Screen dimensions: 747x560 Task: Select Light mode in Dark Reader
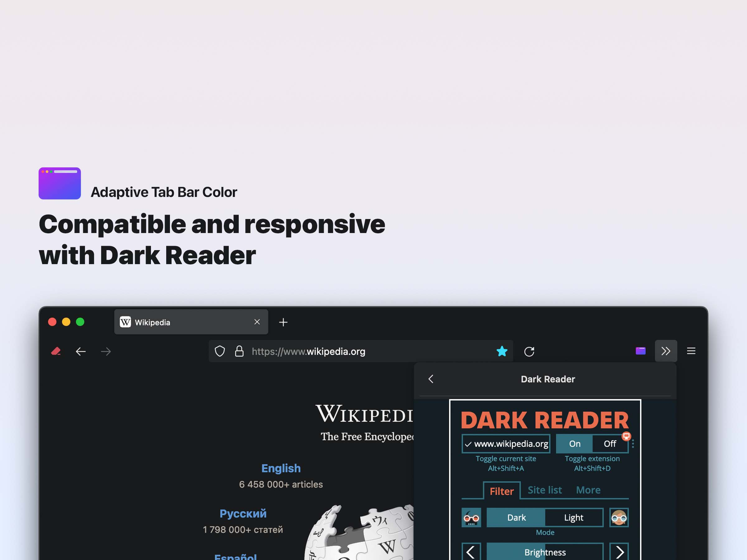[573, 517]
